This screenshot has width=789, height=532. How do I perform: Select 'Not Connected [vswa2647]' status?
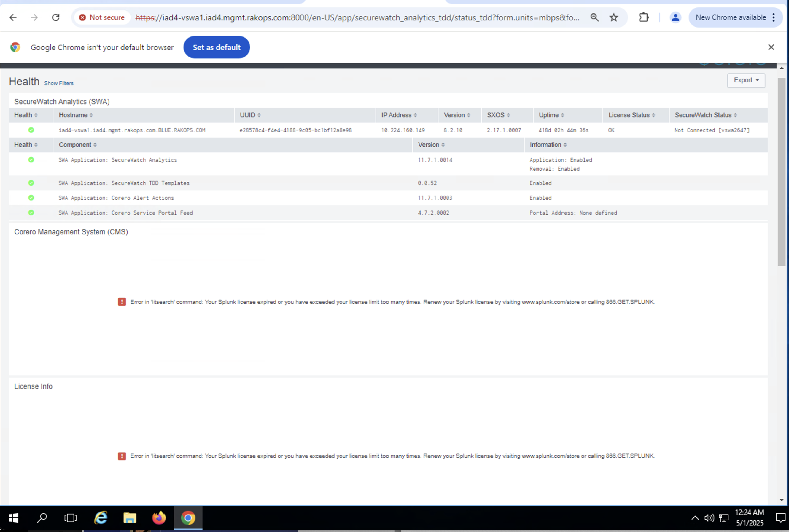pos(712,130)
